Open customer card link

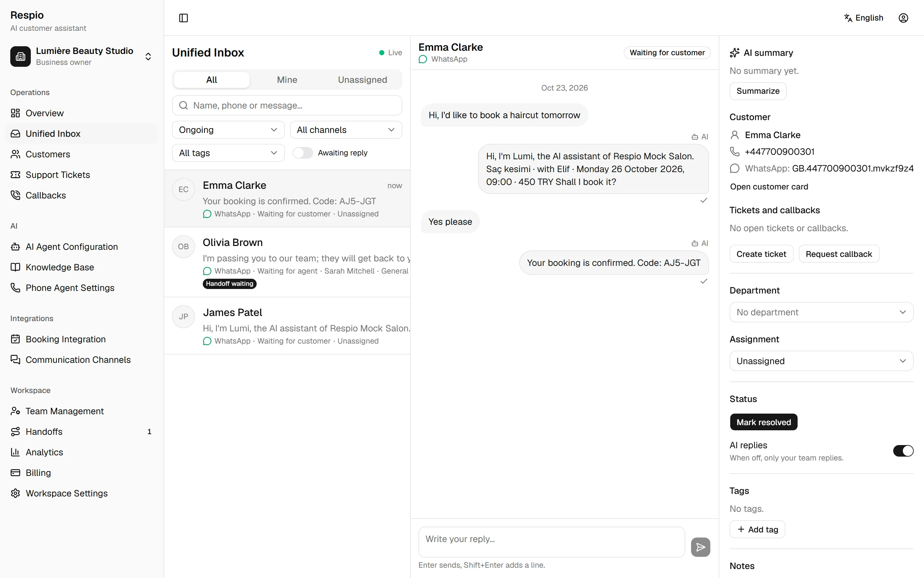point(769,187)
